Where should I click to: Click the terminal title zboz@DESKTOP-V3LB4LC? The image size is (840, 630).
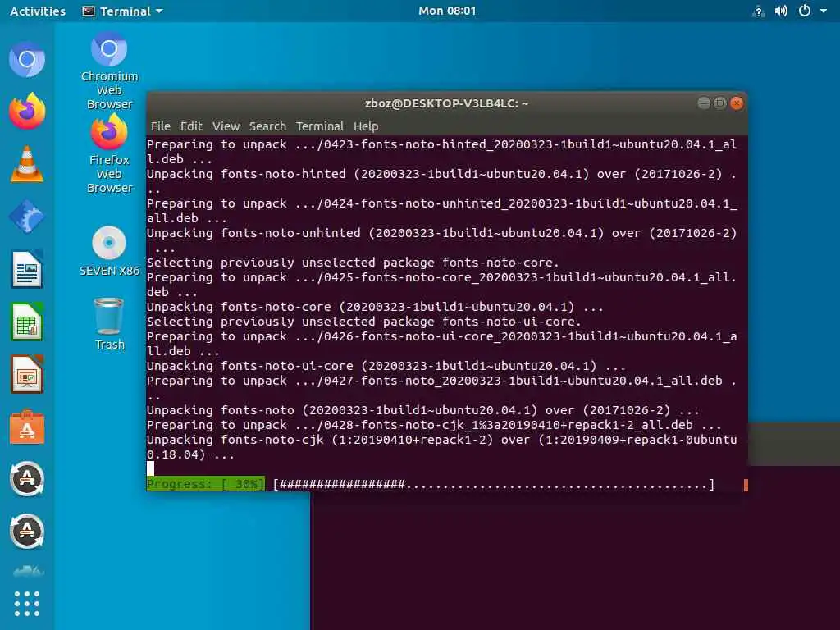click(447, 103)
